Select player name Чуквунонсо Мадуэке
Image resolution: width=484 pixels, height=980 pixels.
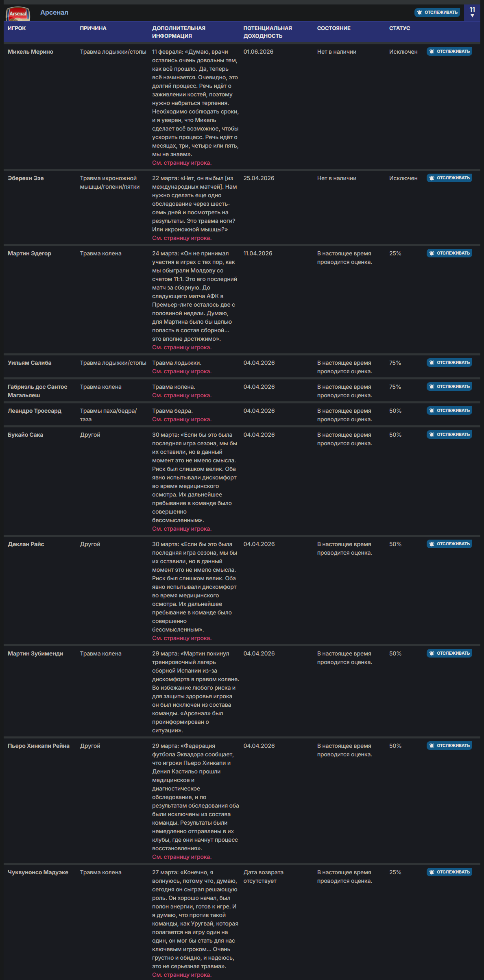click(x=38, y=873)
